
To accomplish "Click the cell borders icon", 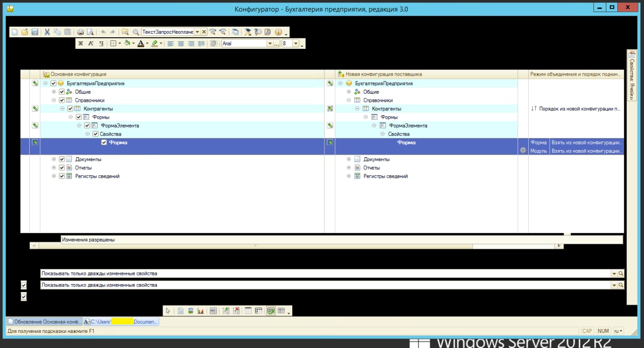I will [113, 43].
